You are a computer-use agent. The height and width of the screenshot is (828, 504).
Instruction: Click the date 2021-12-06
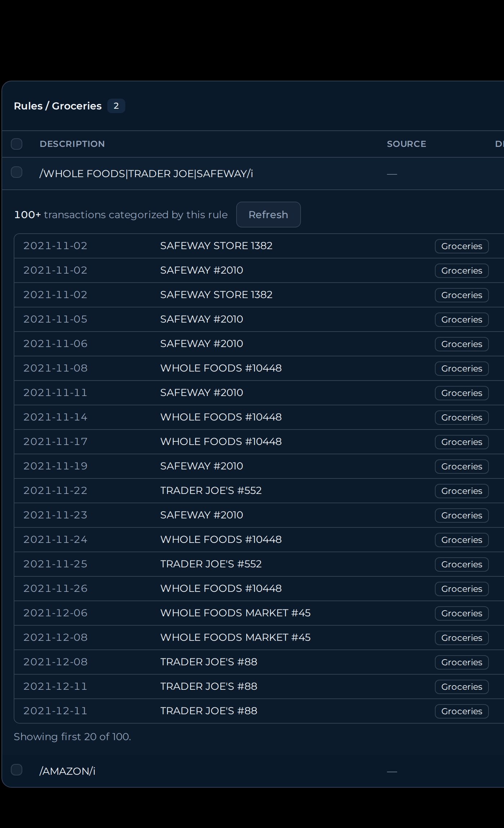click(x=55, y=613)
